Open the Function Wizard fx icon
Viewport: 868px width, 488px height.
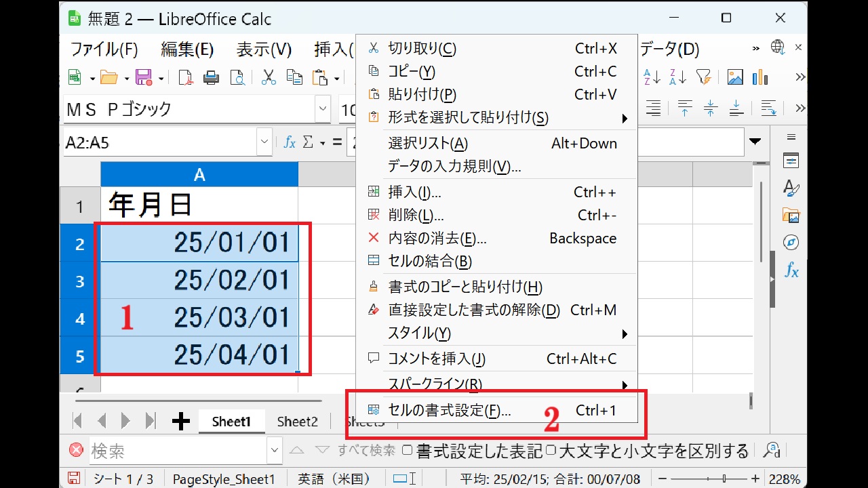[290, 143]
